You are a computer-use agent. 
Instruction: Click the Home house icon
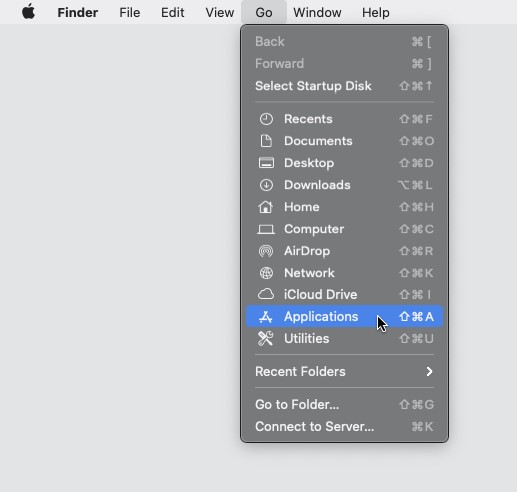266,207
